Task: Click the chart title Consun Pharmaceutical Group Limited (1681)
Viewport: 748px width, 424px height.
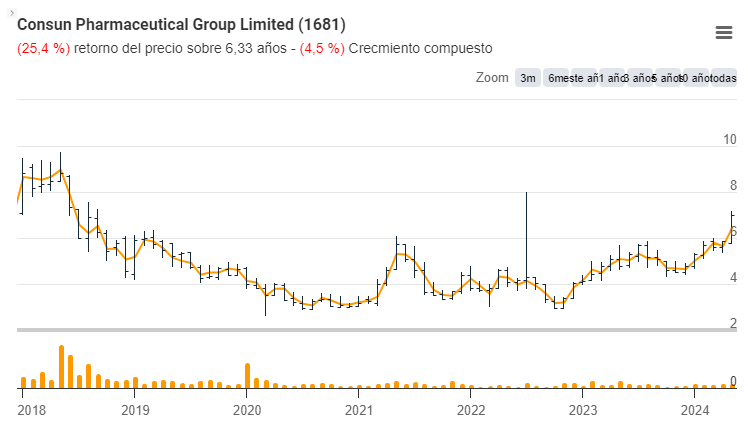Action: (181, 24)
